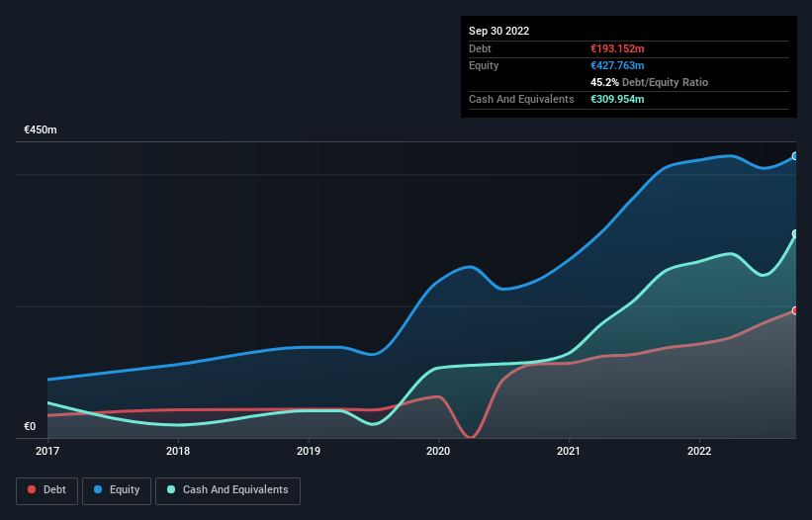Select the Cash endpoint marker at Sep 2022
Viewport: 812px width, 520px height.
click(795, 234)
